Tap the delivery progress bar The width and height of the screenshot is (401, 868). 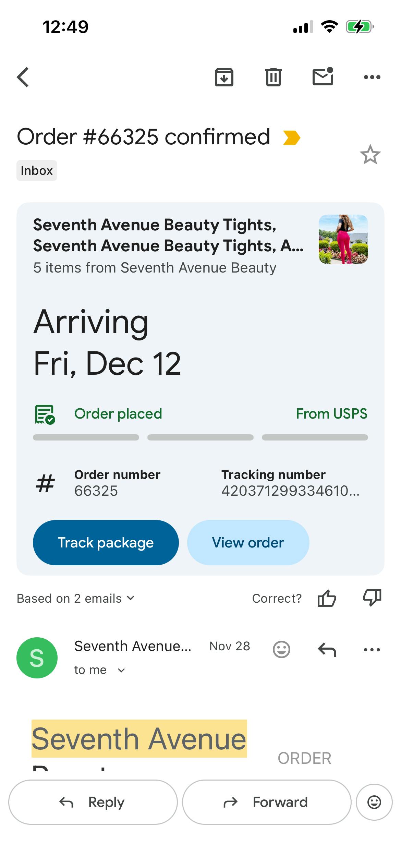(200, 437)
